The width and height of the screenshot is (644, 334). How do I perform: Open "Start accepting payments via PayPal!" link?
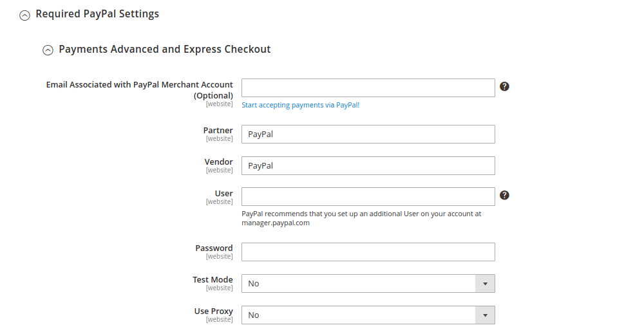coord(300,105)
